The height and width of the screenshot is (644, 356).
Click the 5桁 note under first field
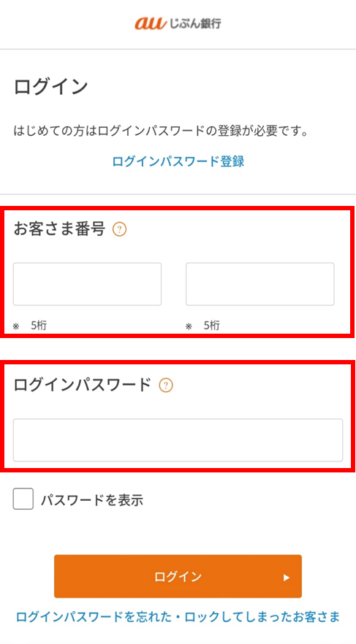tap(39, 326)
